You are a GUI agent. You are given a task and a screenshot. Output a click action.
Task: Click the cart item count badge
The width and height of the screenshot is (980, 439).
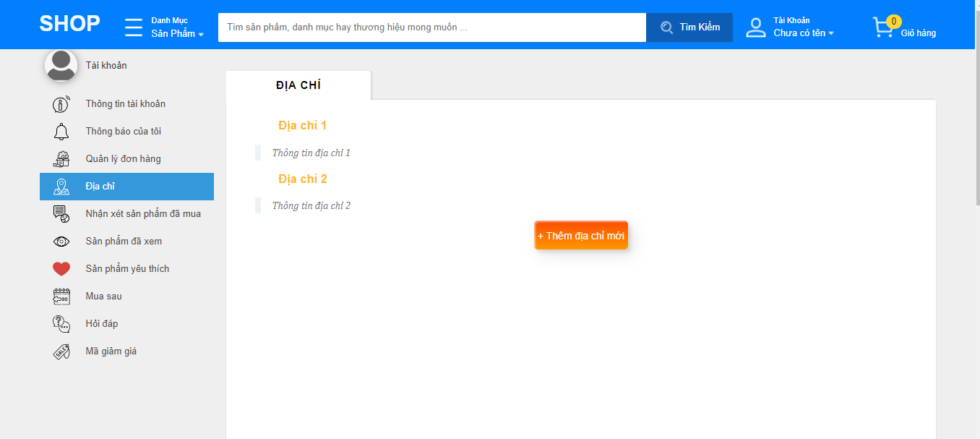pyautogui.click(x=894, y=21)
